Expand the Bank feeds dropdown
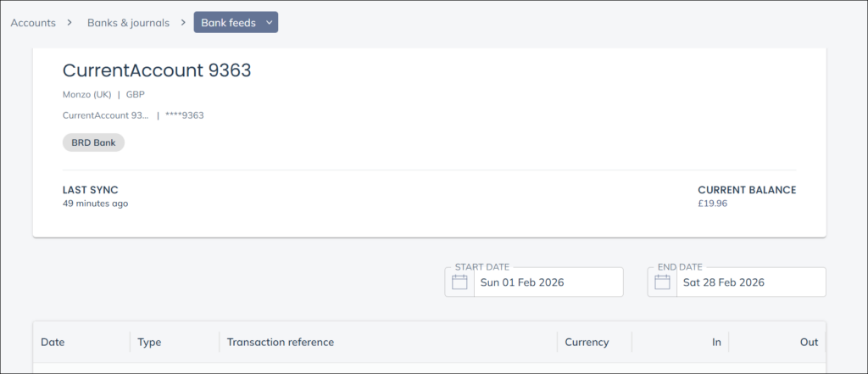Image resolution: width=868 pixels, height=374 pixels. tap(236, 23)
